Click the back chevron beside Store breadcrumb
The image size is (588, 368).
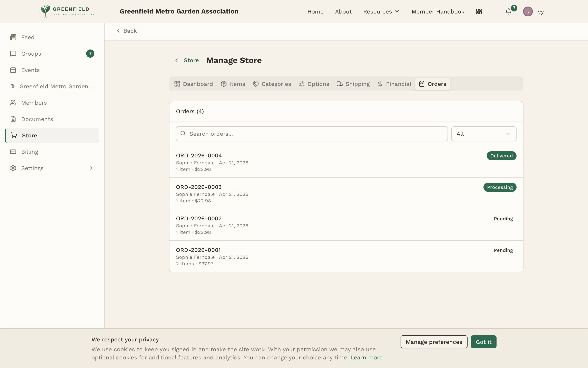[x=177, y=60]
